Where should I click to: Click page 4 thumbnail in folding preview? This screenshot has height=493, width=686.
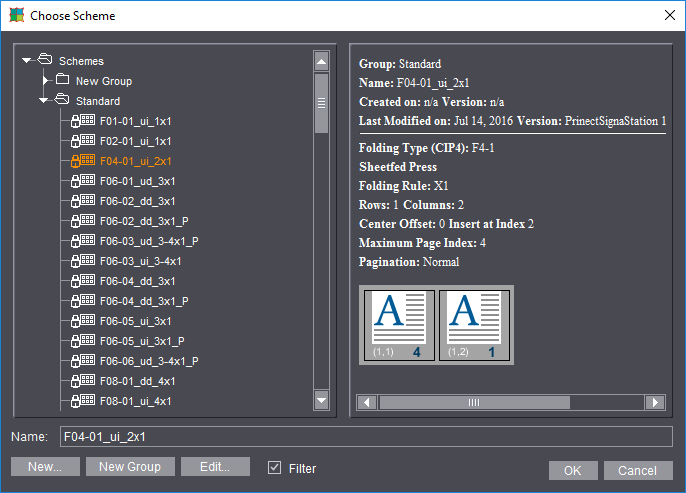399,325
